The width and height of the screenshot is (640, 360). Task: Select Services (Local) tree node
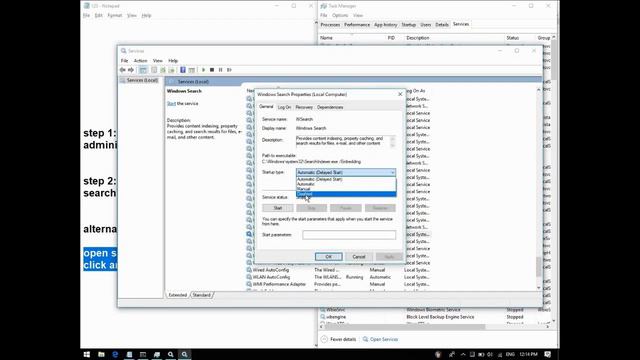pos(141,80)
